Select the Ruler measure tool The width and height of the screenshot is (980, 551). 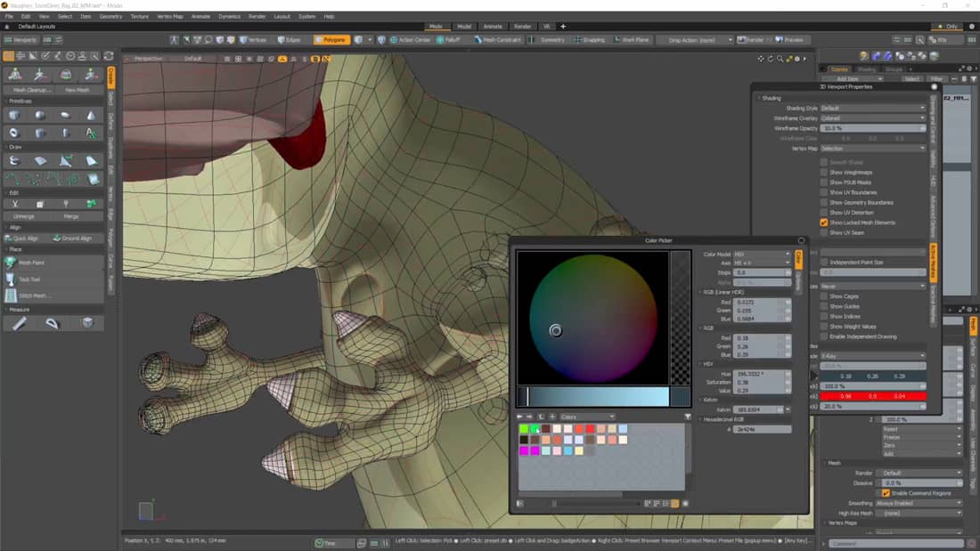[20, 323]
